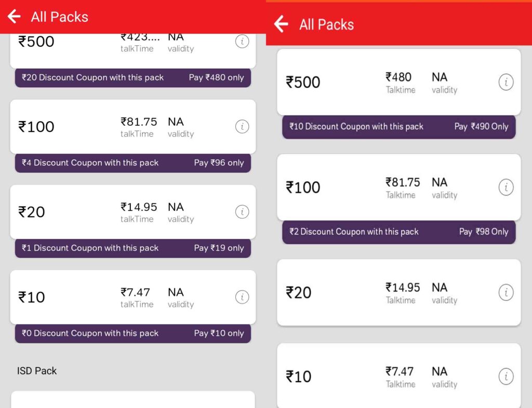Tap right screen's back arrow icon
The height and width of the screenshot is (408, 532).
(281, 24)
